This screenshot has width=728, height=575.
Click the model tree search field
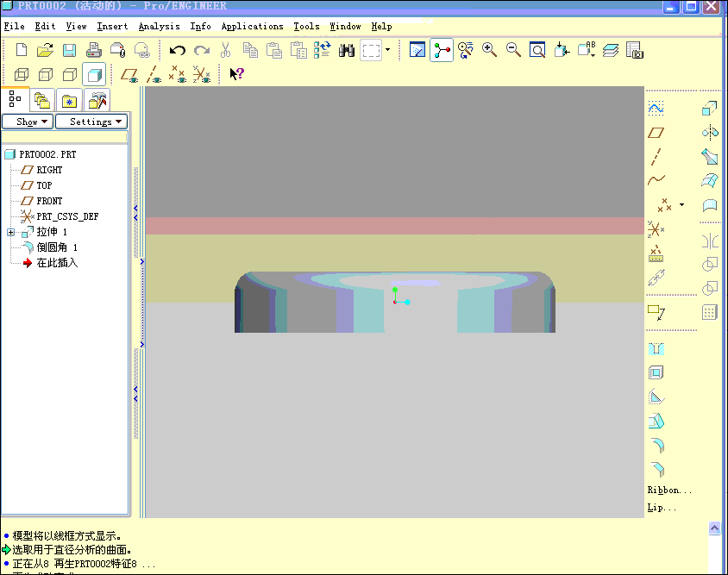(x=64, y=137)
